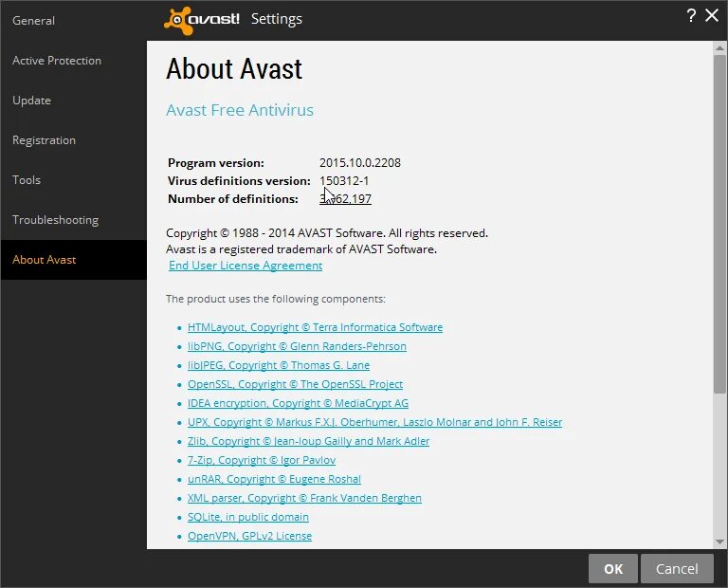Click the scrollbar down arrow

719,542
